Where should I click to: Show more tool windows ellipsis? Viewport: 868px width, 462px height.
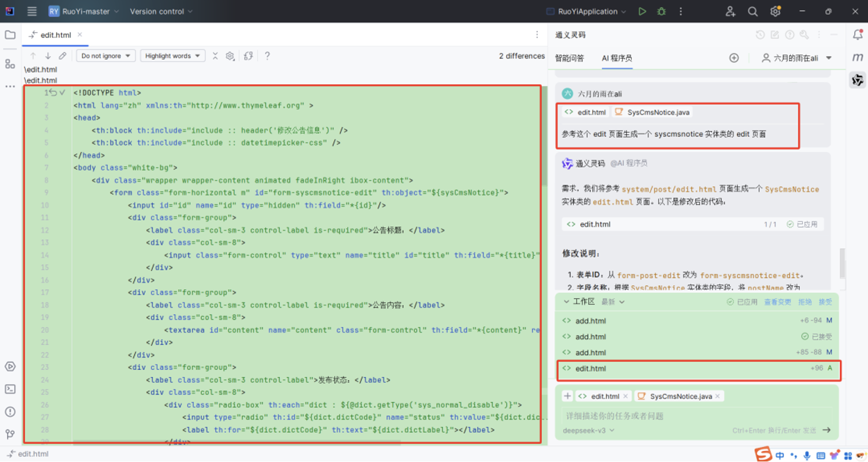point(10,86)
